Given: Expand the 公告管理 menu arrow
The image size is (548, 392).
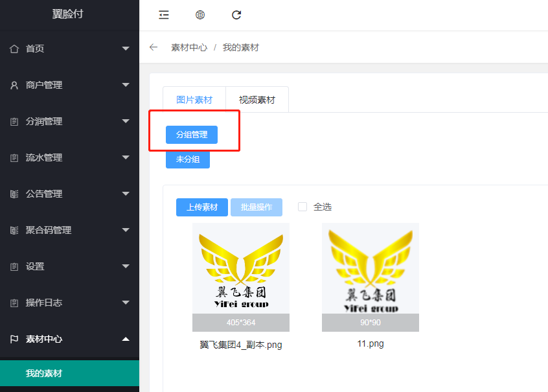Looking at the screenshot, I should click(126, 193).
